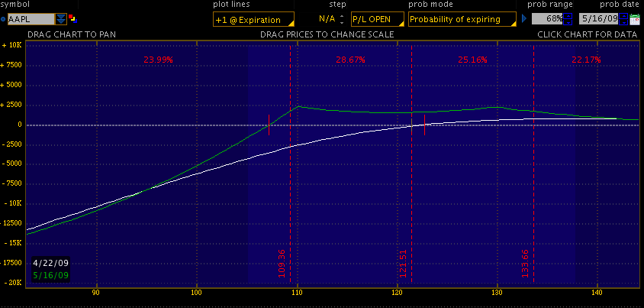Viewport: 644px width, 308px height.
Task: Click the blue circle beside AAPL symbol
Action: [x=3, y=19]
